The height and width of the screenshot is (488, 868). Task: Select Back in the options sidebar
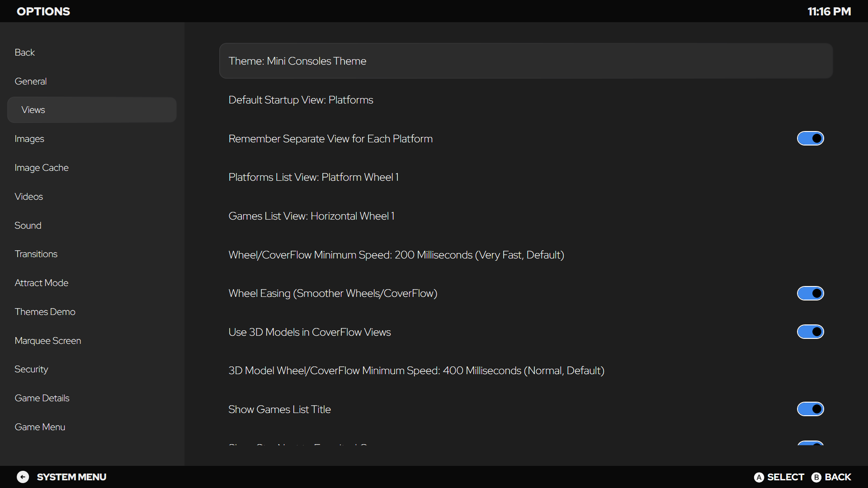pos(92,52)
